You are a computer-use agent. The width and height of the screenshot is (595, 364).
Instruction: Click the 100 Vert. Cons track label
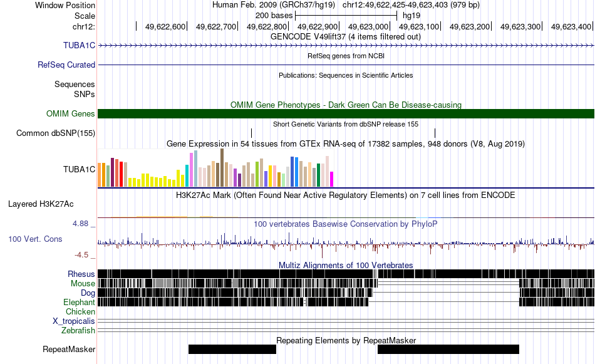[x=35, y=239]
